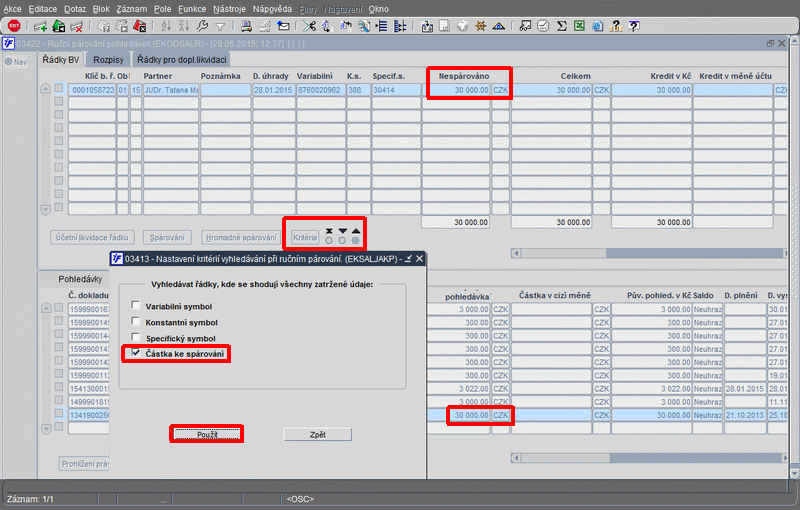Click the red cancel query icon
The height and width of the screenshot is (510, 800).
[x=139, y=26]
